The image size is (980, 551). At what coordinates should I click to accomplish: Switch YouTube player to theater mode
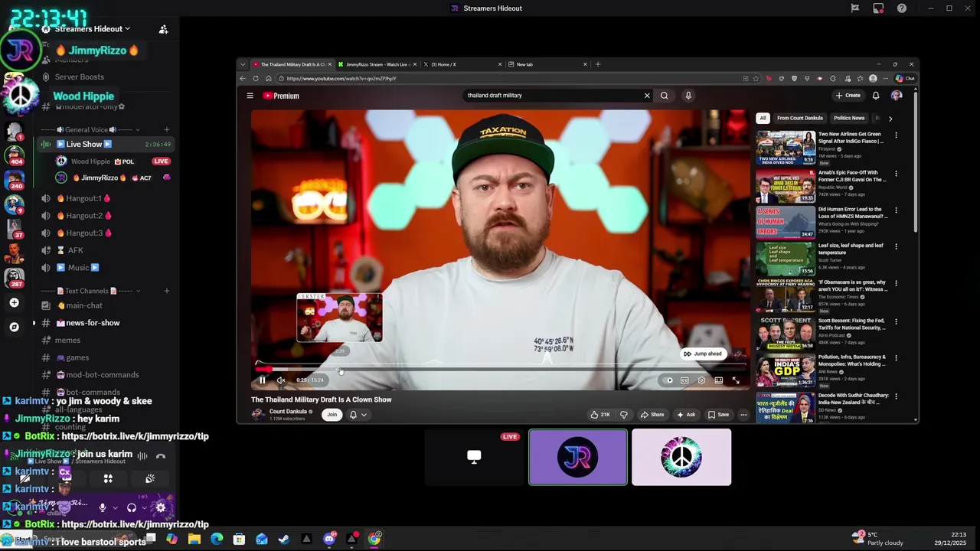719,380
